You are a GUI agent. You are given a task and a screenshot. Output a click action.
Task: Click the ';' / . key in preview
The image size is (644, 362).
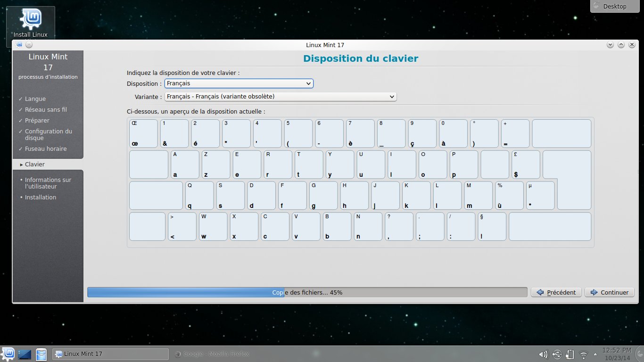click(430, 227)
